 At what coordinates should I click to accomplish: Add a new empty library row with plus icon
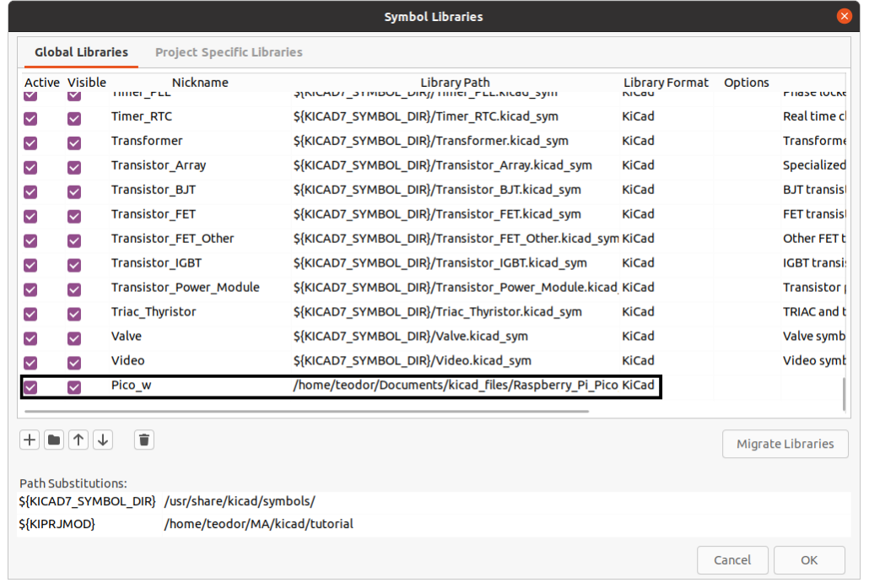click(x=30, y=440)
